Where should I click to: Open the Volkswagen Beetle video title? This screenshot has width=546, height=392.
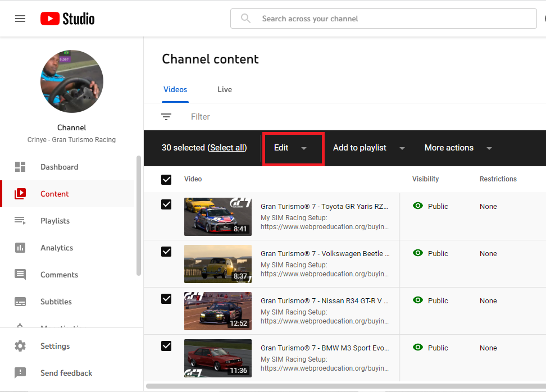(325, 253)
